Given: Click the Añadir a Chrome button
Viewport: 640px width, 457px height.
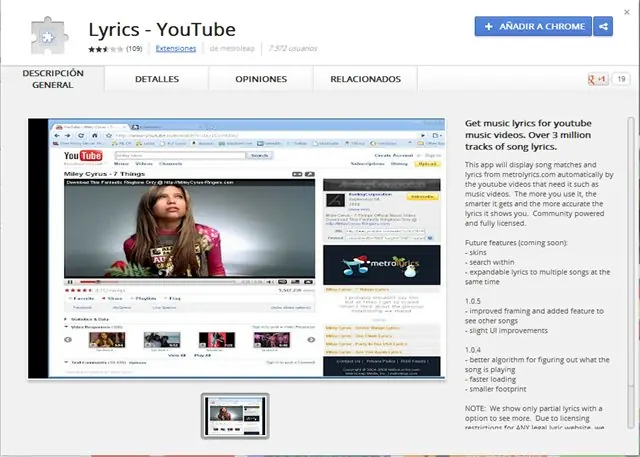Looking at the screenshot, I should [x=533, y=27].
